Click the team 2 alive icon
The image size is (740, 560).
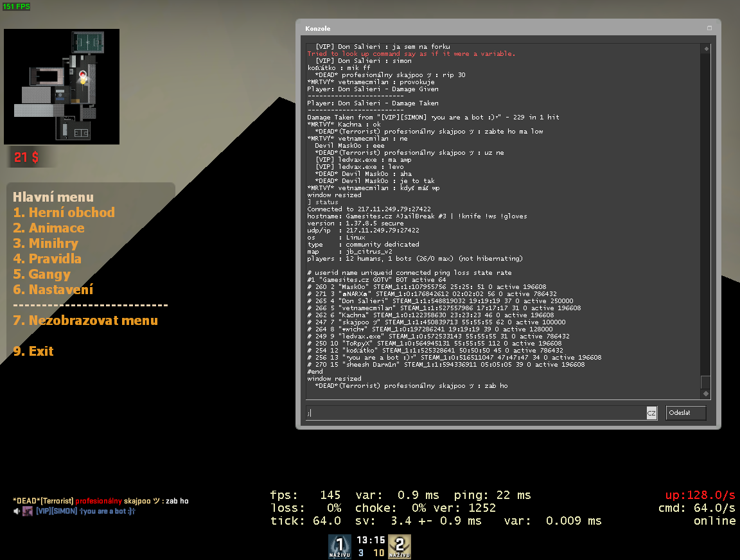(399, 546)
